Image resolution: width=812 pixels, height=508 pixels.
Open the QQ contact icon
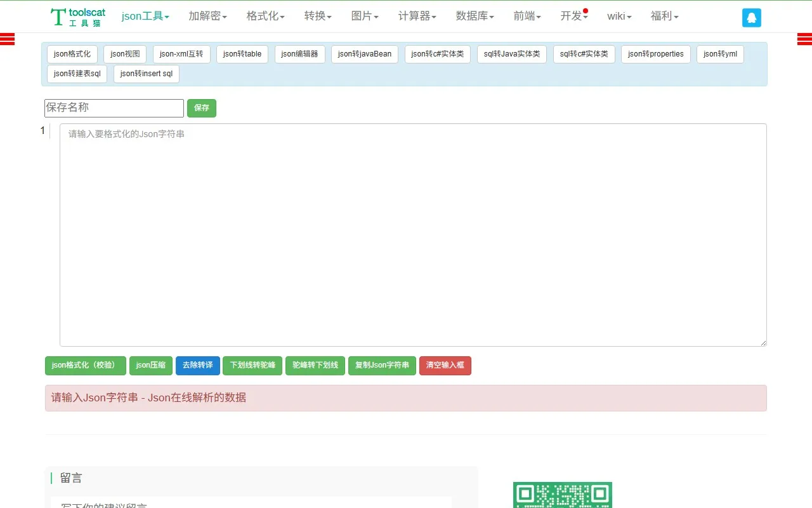point(751,18)
